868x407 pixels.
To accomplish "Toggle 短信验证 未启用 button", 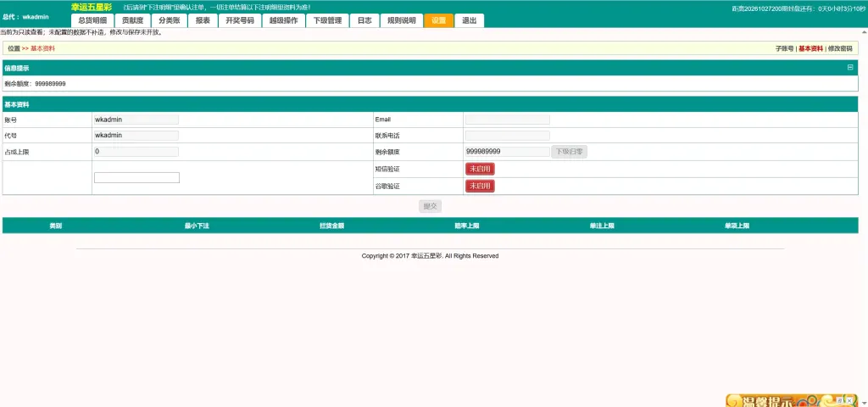I will [480, 169].
